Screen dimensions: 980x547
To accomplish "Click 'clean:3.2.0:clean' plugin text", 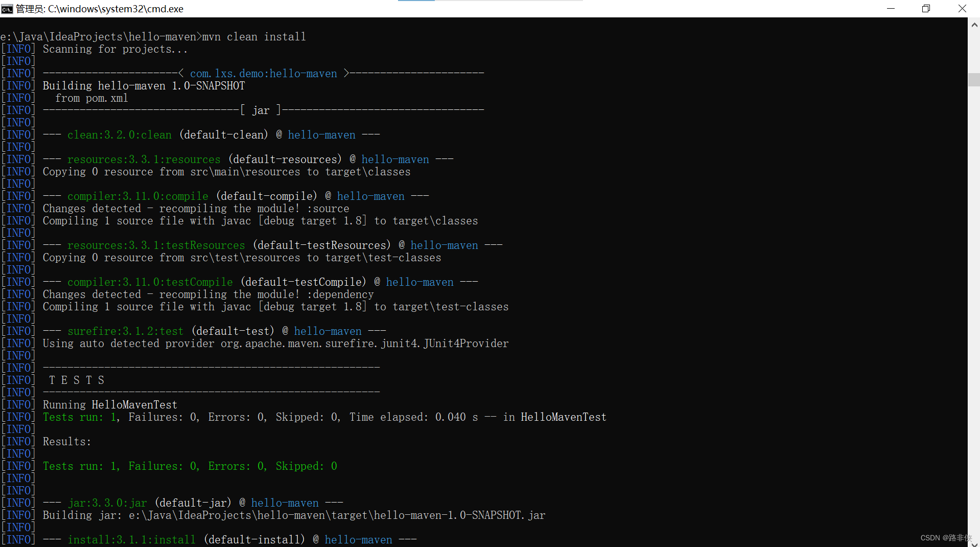I will [x=120, y=135].
